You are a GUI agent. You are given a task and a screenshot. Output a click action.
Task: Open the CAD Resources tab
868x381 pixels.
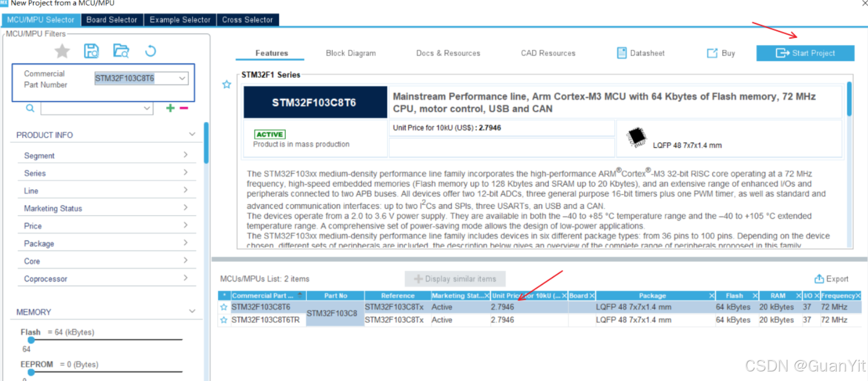coord(548,53)
